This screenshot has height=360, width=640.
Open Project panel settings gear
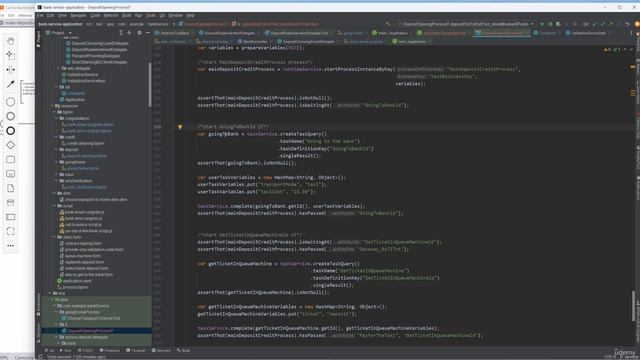(139, 33)
